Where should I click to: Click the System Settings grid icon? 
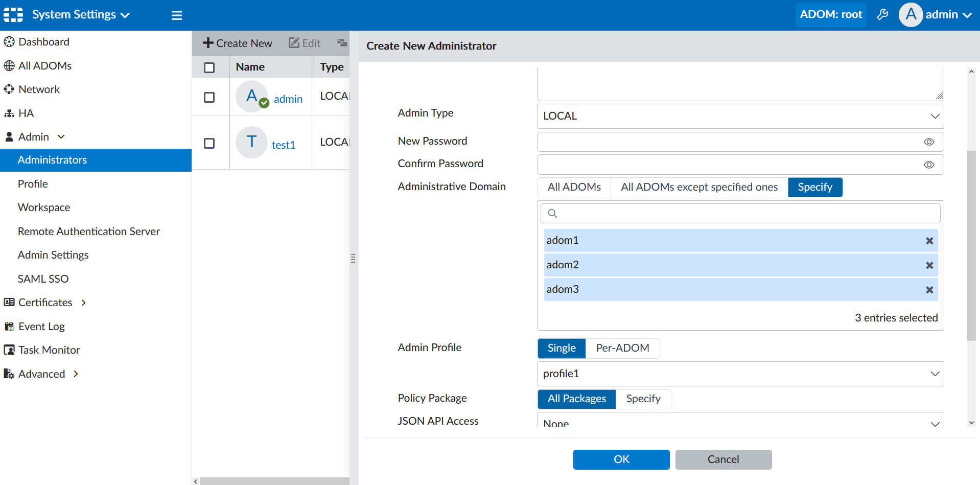13,15
